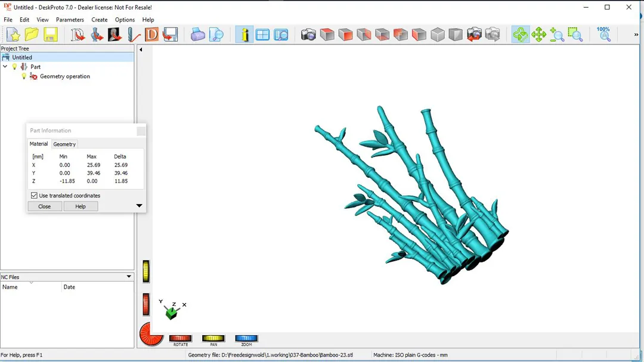The height and width of the screenshot is (362, 644).
Task: Activate the mouse rotate mode icon
Action: pyautogui.click(x=521, y=35)
